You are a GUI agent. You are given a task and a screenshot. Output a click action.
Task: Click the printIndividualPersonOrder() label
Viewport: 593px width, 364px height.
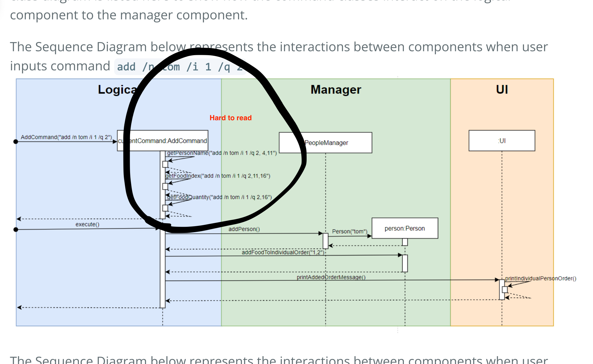pyautogui.click(x=540, y=278)
